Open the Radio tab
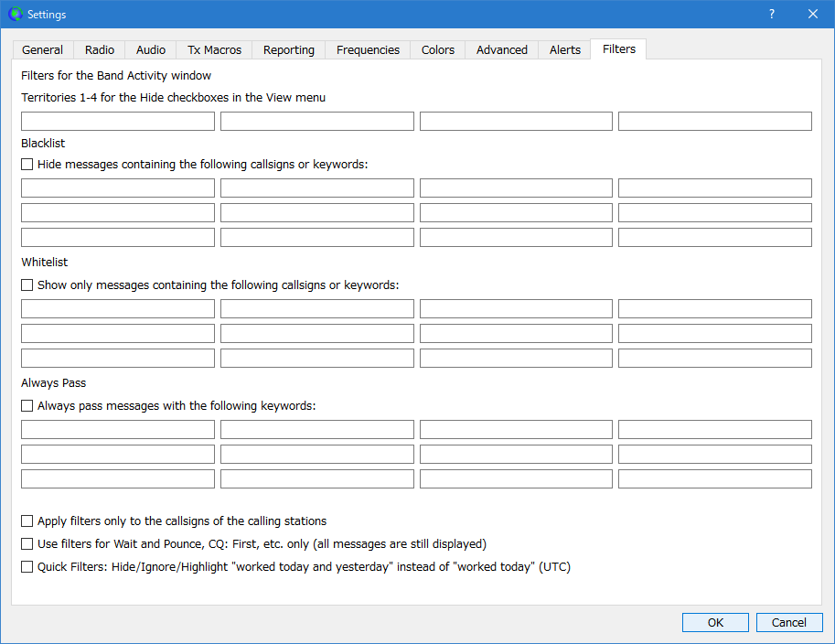Image resolution: width=835 pixels, height=644 pixels. pos(100,50)
